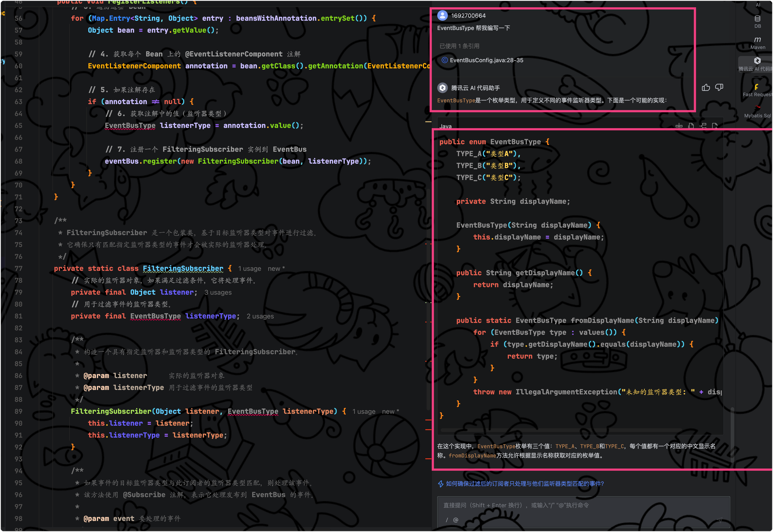The image size is (773, 532).
Task: Insert code block at cursor
Action: click(703, 126)
